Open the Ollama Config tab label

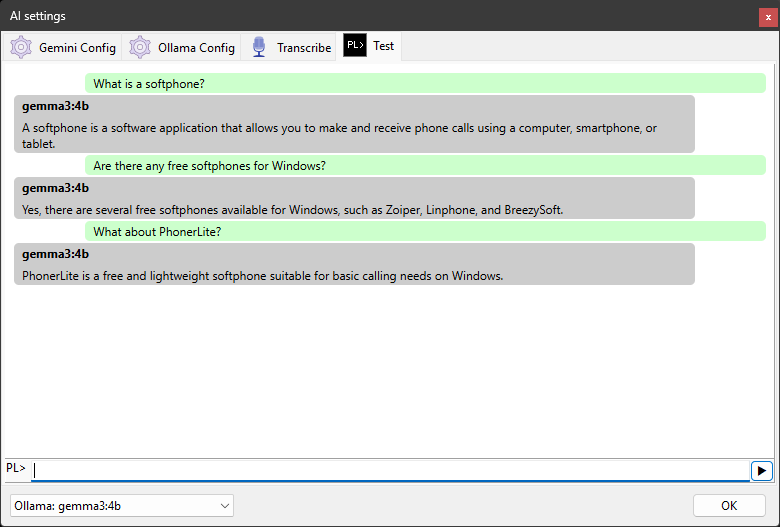[x=196, y=48]
